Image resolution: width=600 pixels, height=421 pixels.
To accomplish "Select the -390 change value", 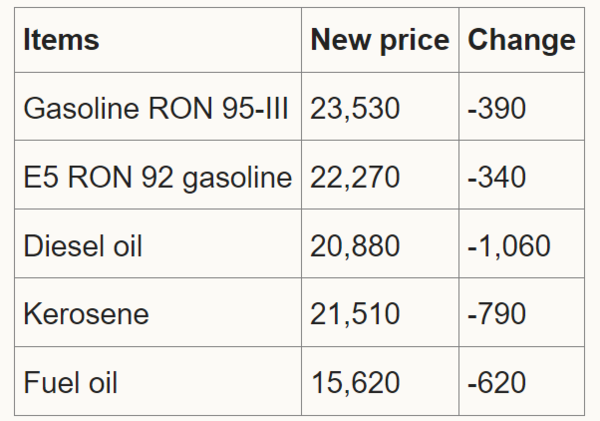I will pos(497,108).
